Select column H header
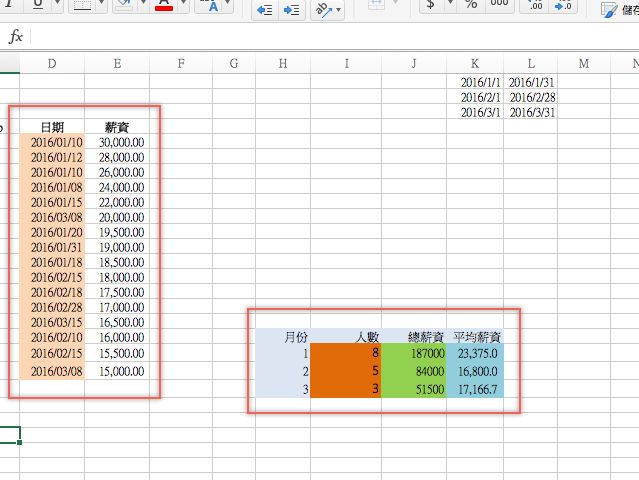Viewport: 639px width, 480px height. click(x=283, y=64)
